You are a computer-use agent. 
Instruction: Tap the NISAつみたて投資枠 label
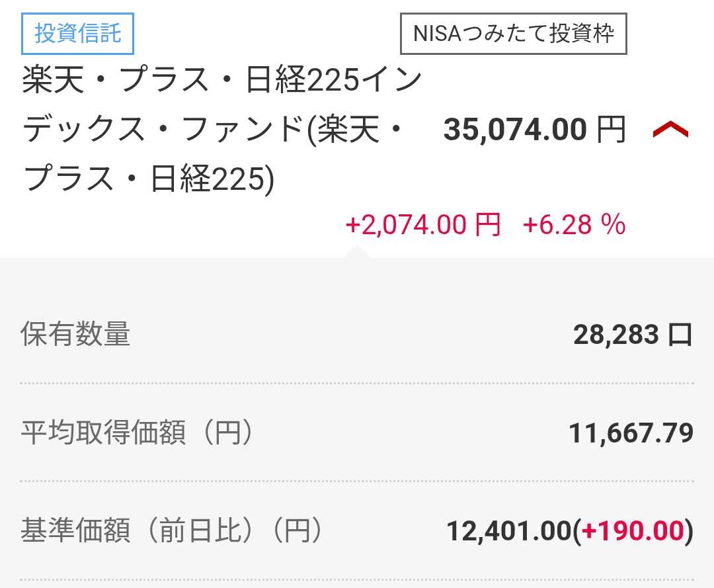click(513, 34)
